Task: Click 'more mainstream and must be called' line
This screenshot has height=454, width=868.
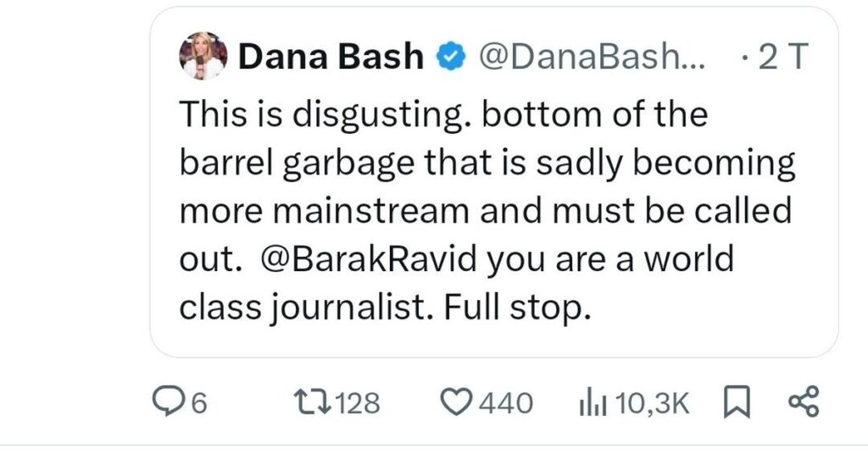Action: tap(486, 211)
